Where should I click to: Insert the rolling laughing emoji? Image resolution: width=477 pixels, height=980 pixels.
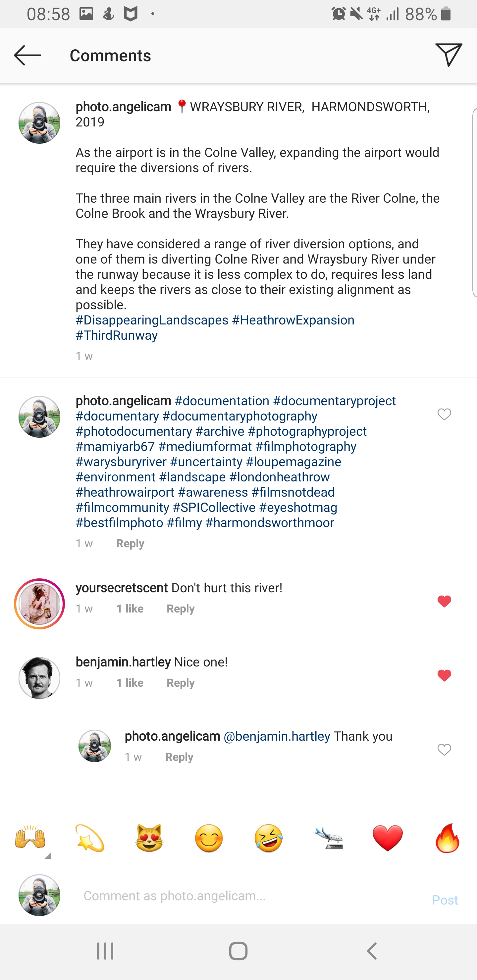[268, 837]
